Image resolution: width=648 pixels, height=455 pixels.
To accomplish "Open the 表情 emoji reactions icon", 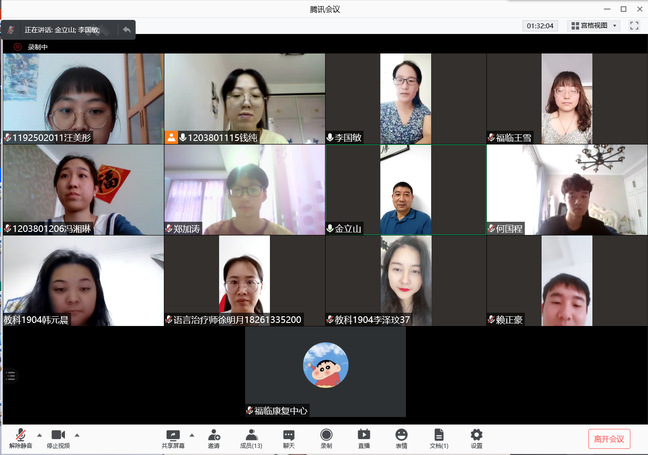I will pyautogui.click(x=401, y=437).
